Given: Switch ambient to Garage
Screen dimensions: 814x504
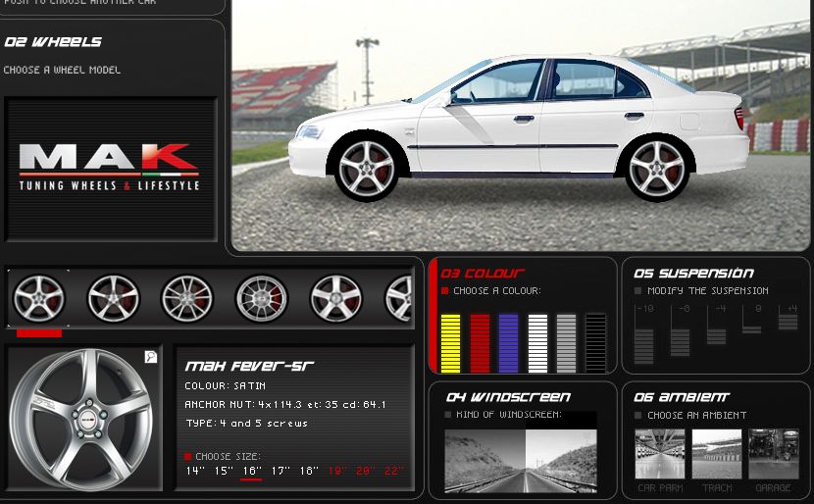Looking at the screenshot, I should pyautogui.click(x=774, y=453).
